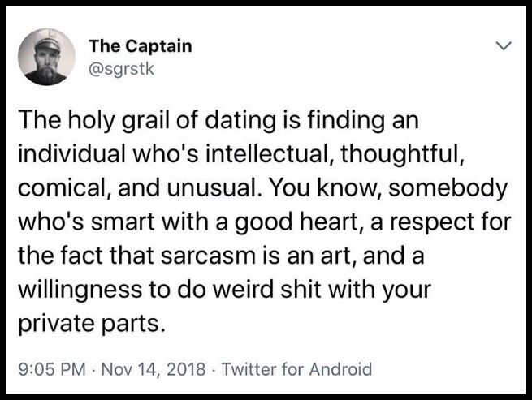Click "private parts." at the tweet end

tap(93, 324)
